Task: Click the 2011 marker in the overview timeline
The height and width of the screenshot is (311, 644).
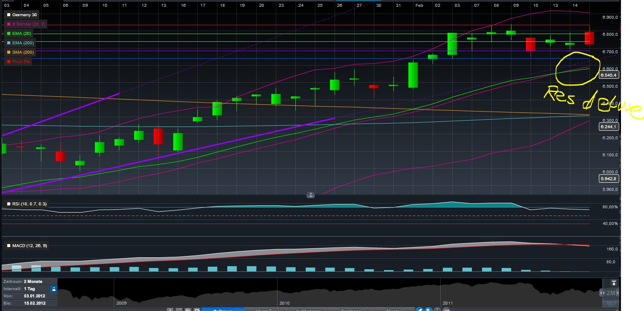Action: (448, 303)
